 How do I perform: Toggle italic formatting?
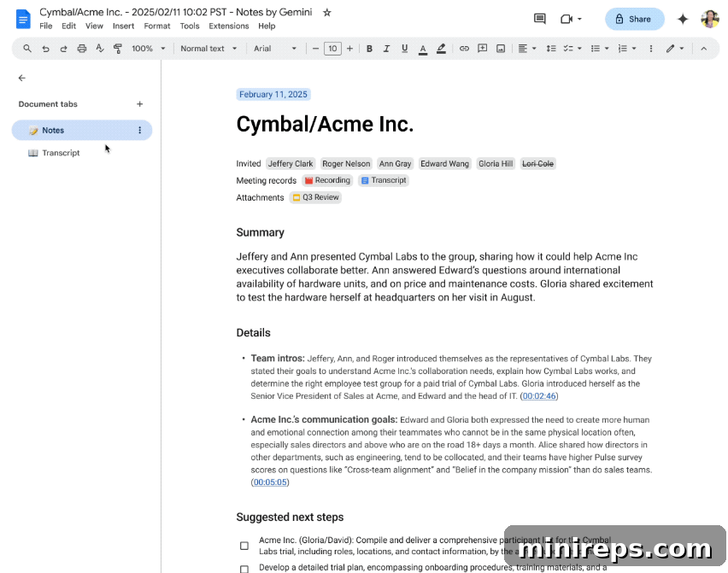tap(386, 49)
